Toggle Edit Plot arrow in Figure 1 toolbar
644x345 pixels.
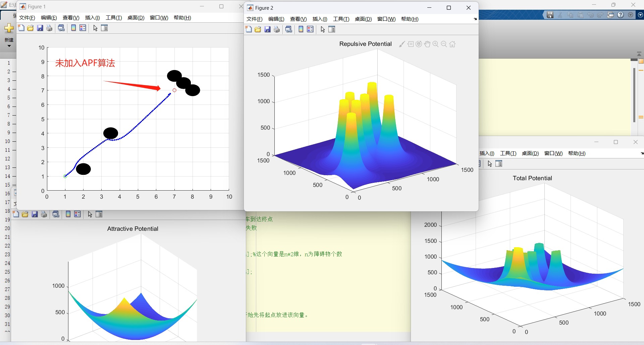[95, 28]
